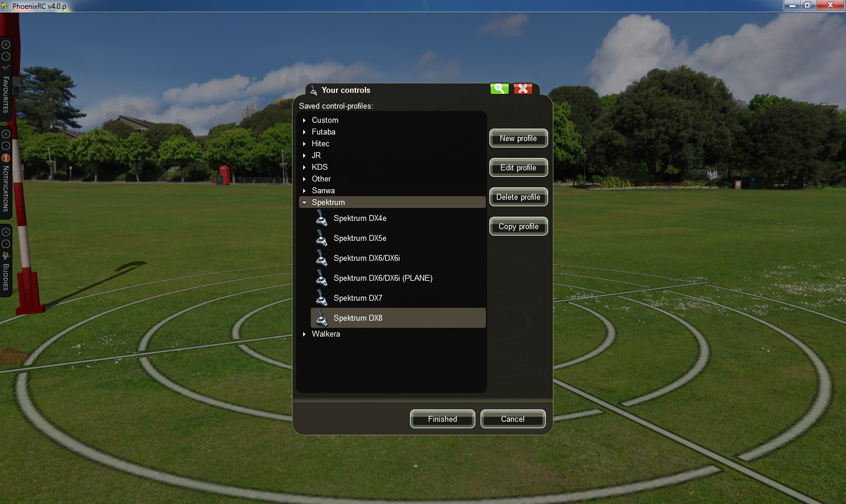Restore down the PhoenixRC window
Screen dimensions: 846x504
click(x=808, y=5)
